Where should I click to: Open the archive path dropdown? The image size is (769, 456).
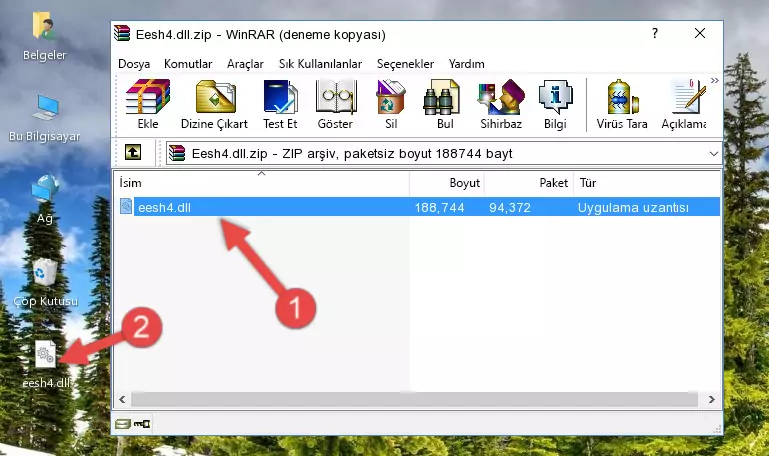(714, 154)
